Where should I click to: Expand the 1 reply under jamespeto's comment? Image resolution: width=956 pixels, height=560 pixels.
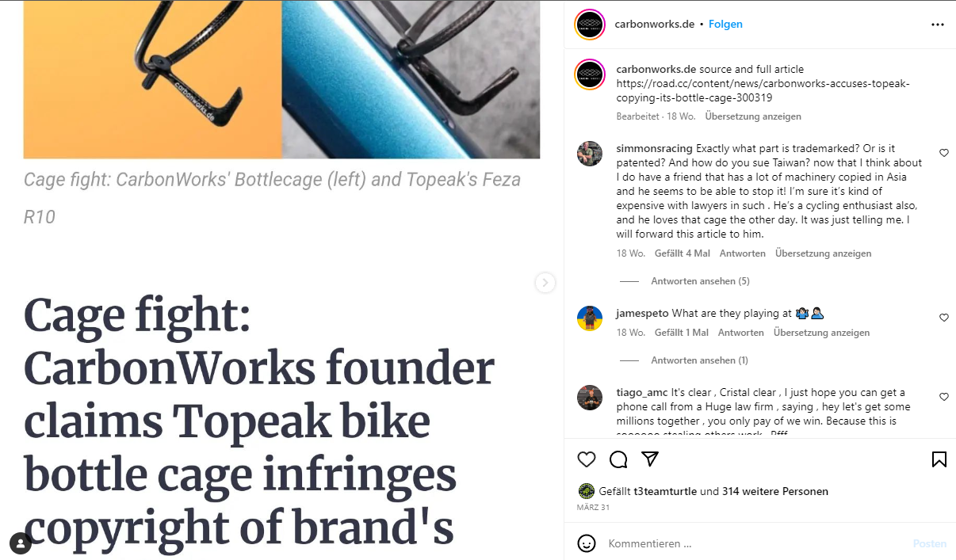coord(699,360)
